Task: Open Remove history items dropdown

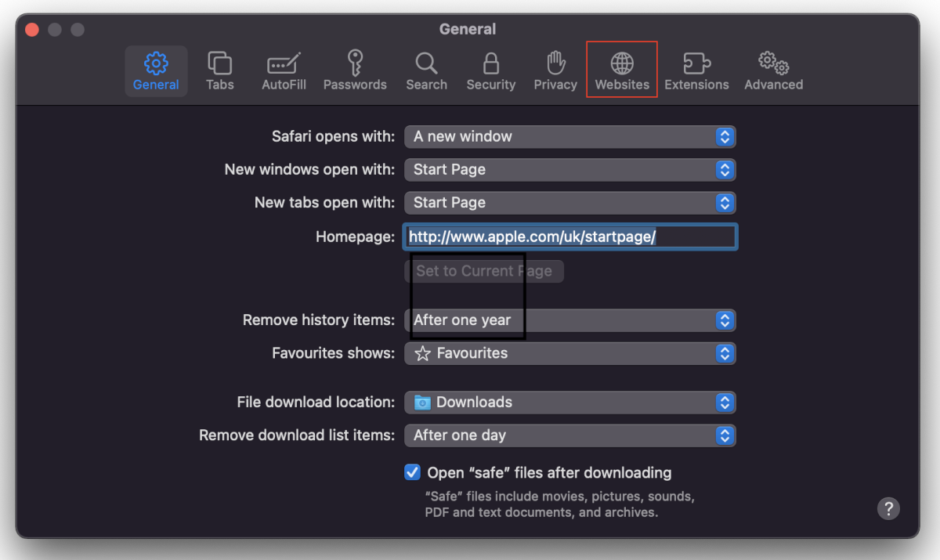Action: tap(569, 320)
